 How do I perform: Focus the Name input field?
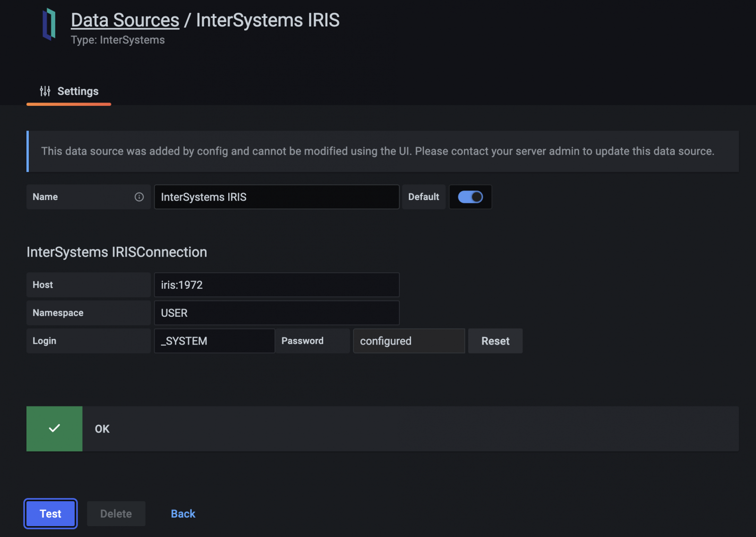click(x=276, y=197)
